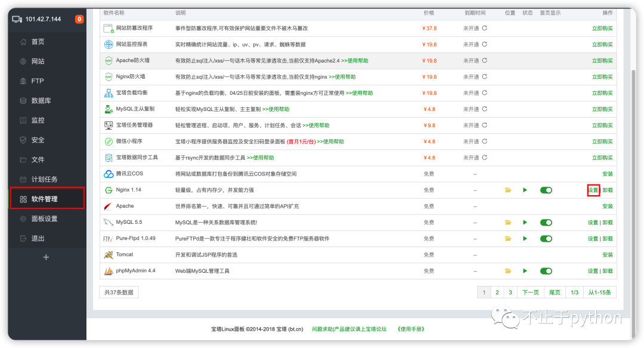Disable MySQL 5.5 homepage display switch
The width and height of the screenshot is (644, 348).
[546, 222]
